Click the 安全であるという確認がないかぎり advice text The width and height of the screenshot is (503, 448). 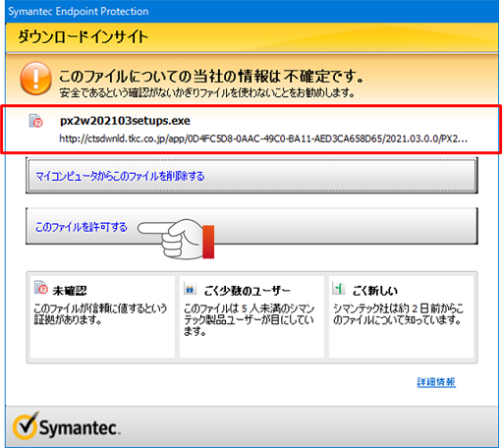tap(207, 93)
